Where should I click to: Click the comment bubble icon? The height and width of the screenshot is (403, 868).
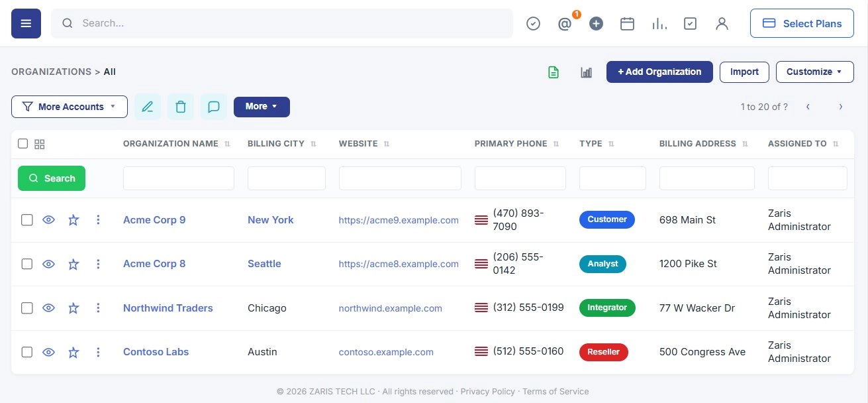pos(214,107)
